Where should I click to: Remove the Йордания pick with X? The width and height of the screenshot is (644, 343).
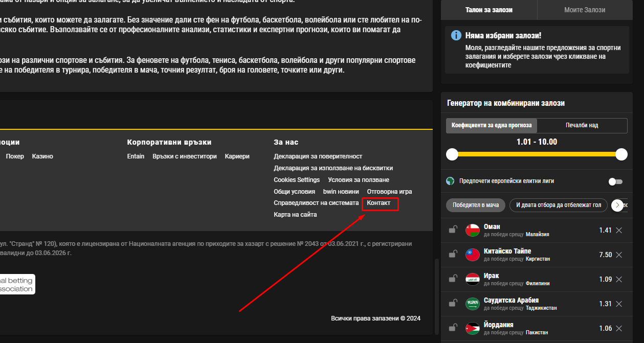619,328
